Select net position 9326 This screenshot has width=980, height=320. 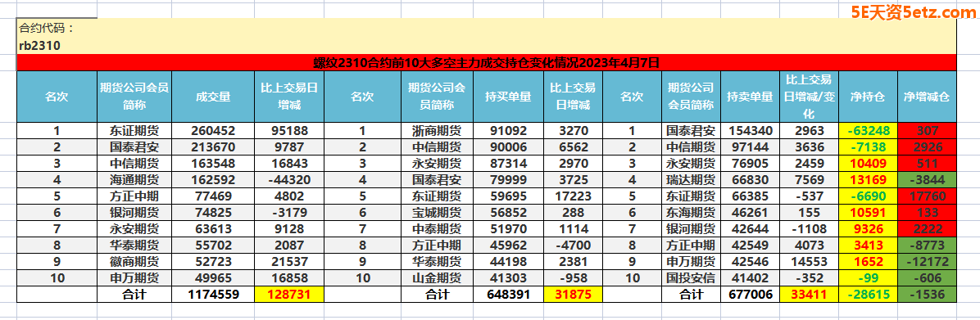pyautogui.click(x=868, y=228)
